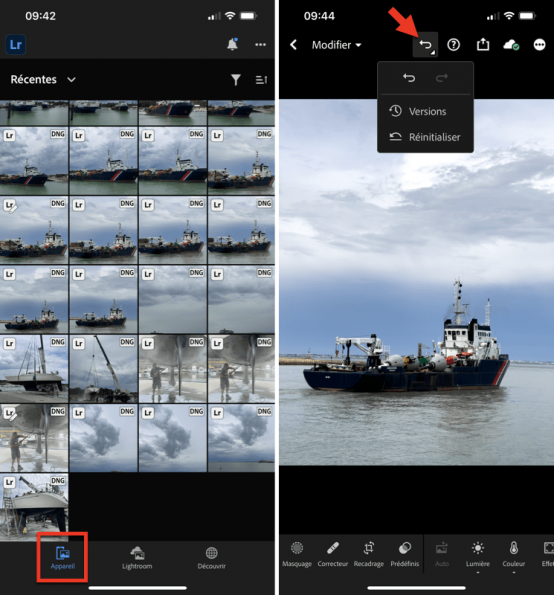
Task: Select the Correcteur healing tool
Action: [333, 554]
